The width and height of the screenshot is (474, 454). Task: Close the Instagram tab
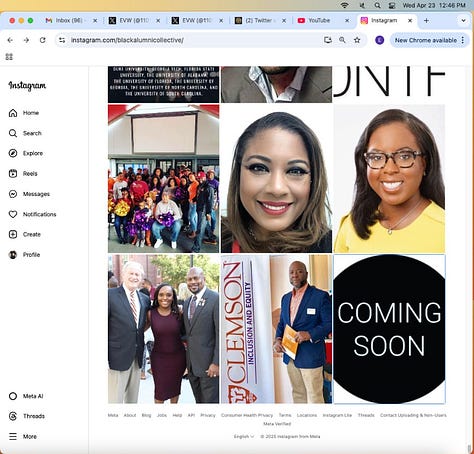coord(410,20)
